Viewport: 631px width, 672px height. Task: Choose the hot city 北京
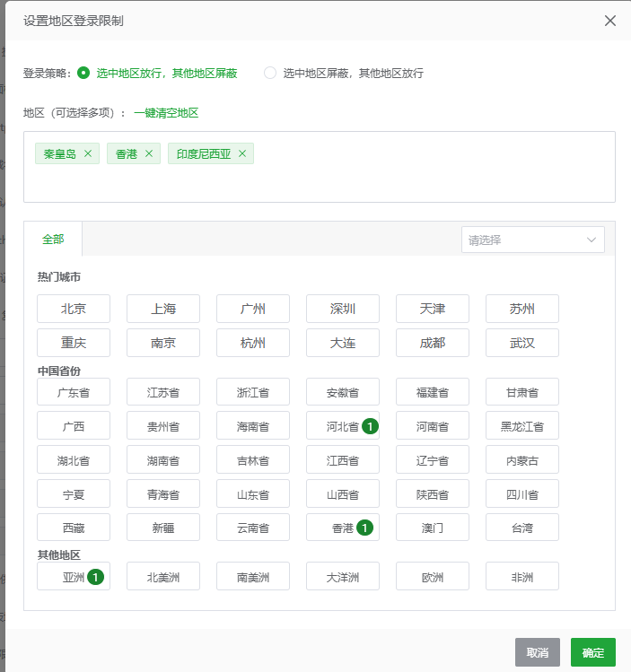(74, 309)
